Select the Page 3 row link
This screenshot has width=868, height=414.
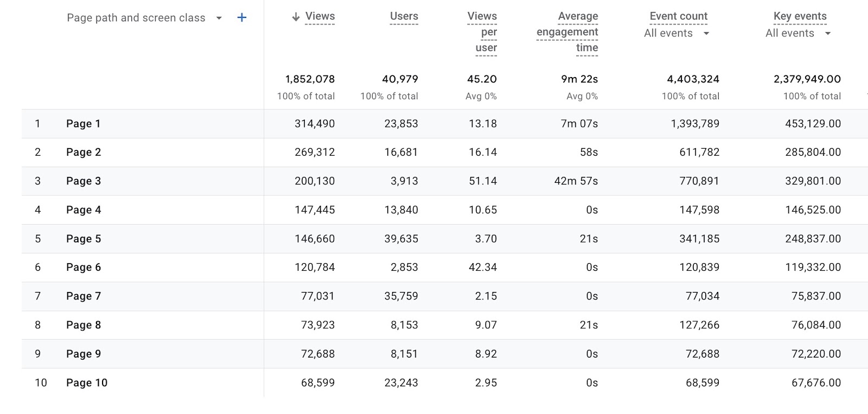[83, 181]
